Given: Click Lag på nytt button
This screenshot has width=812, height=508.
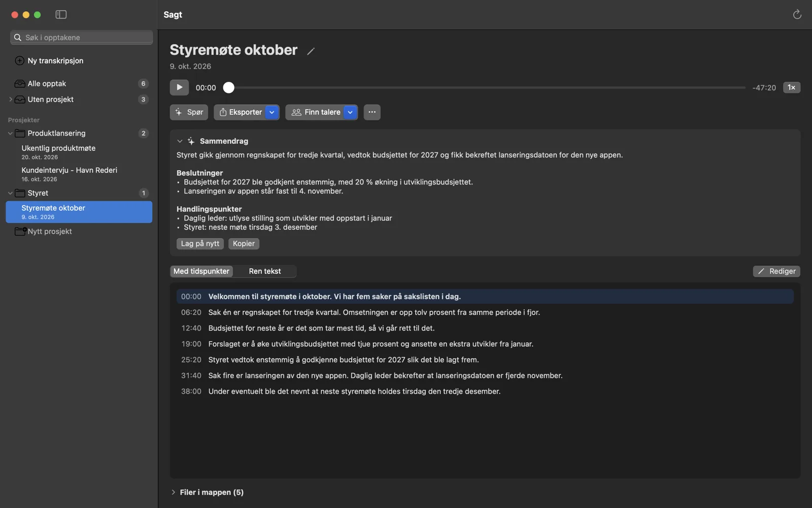Looking at the screenshot, I should (x=200, y=244).
